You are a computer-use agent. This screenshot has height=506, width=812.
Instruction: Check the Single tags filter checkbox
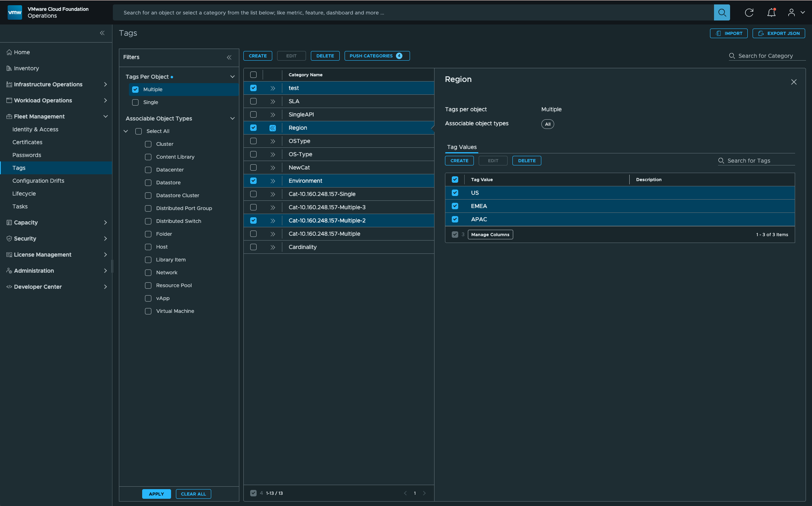[135, 102]
